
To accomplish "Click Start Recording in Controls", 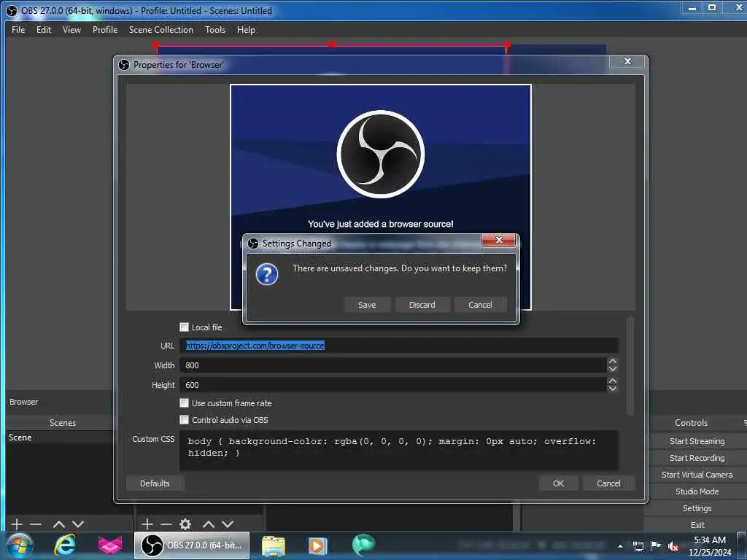I will (697, 458).
